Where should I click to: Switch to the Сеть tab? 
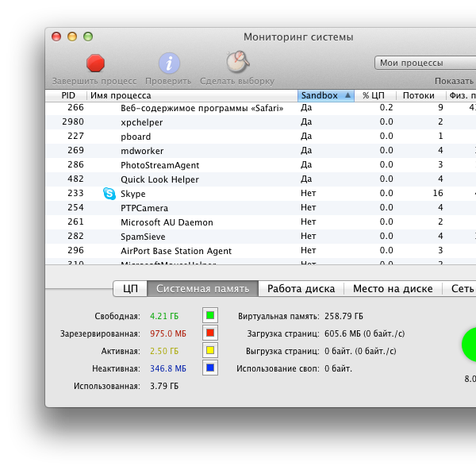(460, 289)
